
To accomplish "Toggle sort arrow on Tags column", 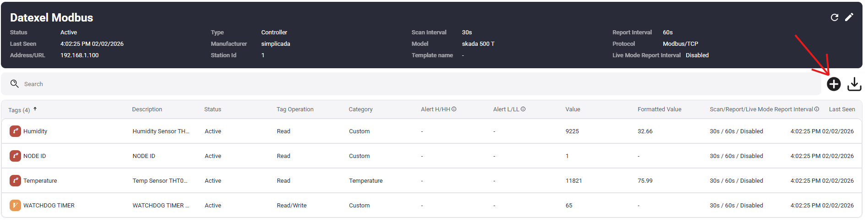I will [35, 109].
